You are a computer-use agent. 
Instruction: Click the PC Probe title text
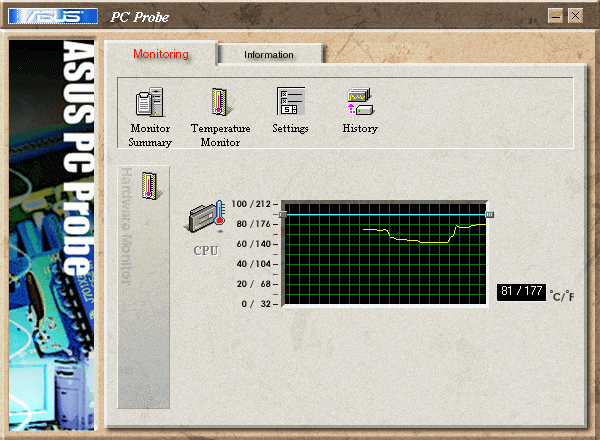tap(140, 17)
